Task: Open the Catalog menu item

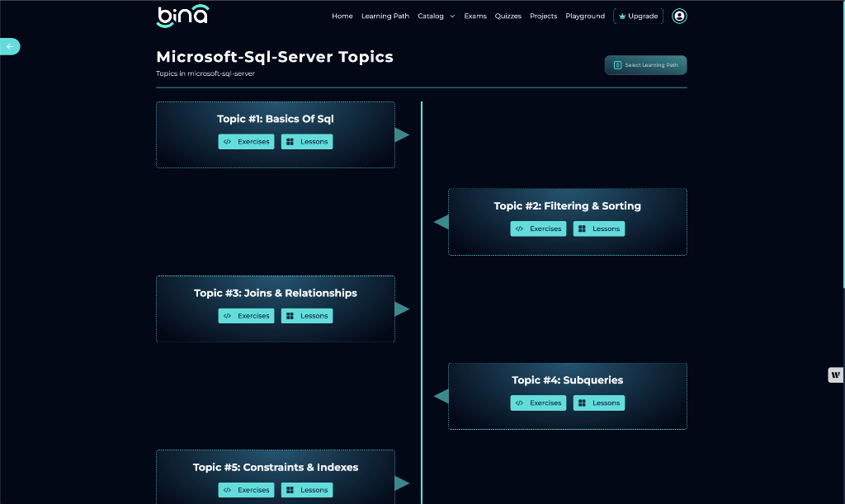Action: click(431, 16)
